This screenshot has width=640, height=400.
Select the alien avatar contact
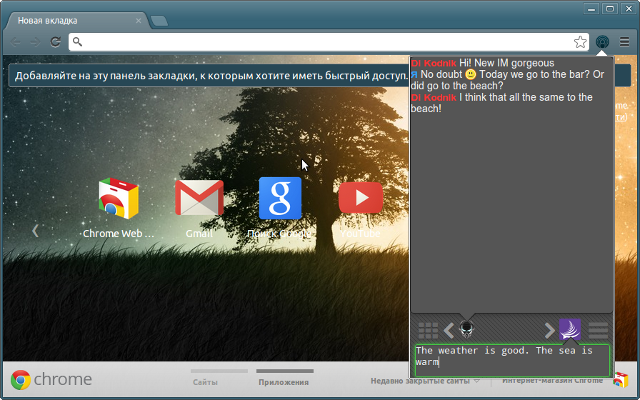[x=467, y=329]
